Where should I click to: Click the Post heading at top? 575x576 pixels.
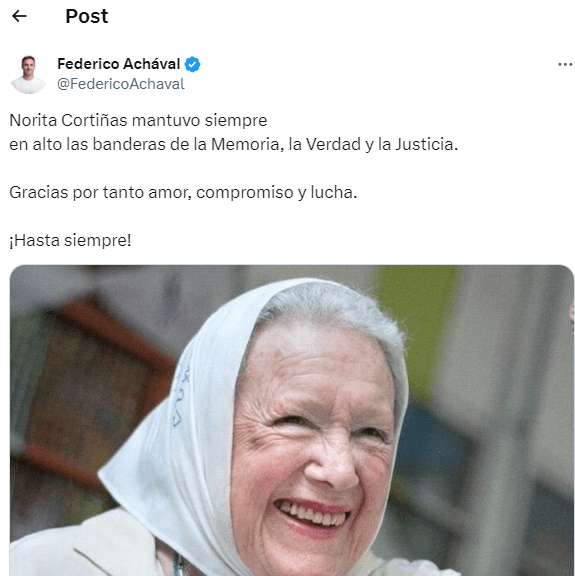[x=87, y=16]
